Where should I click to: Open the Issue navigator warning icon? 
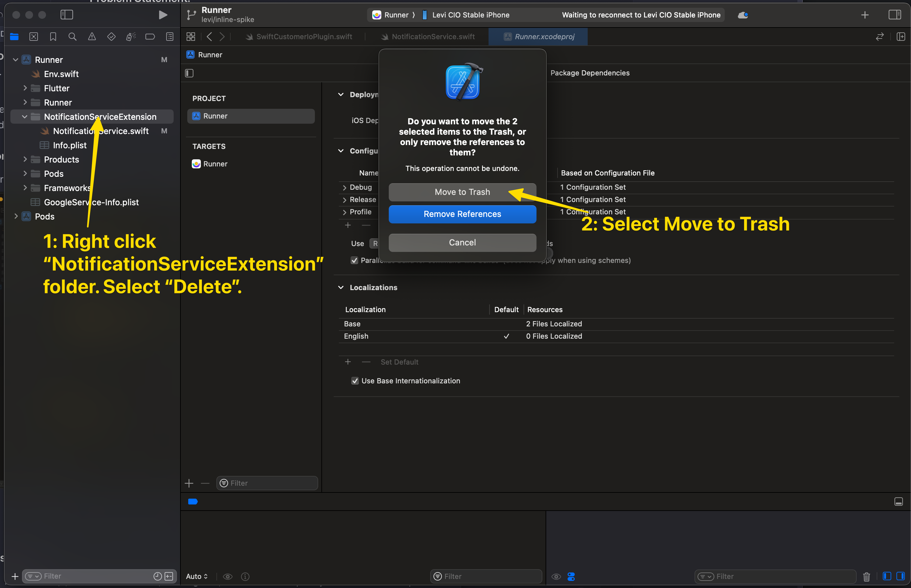(x=92, y=37)
